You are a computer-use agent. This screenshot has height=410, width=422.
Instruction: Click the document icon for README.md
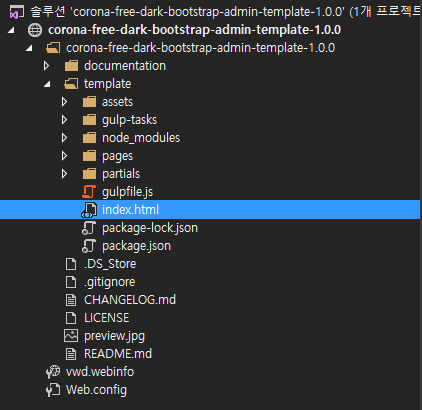pyautogui.click(x=71, y=354)
